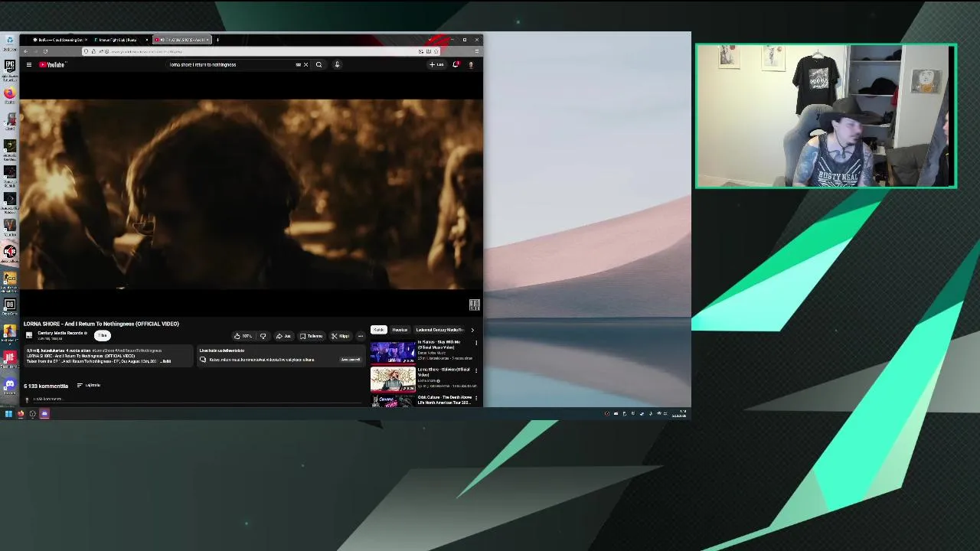This screenshot has width=980, height=551.
Task: Open YouTube notifications bell
Action: (x=456, y=64)
